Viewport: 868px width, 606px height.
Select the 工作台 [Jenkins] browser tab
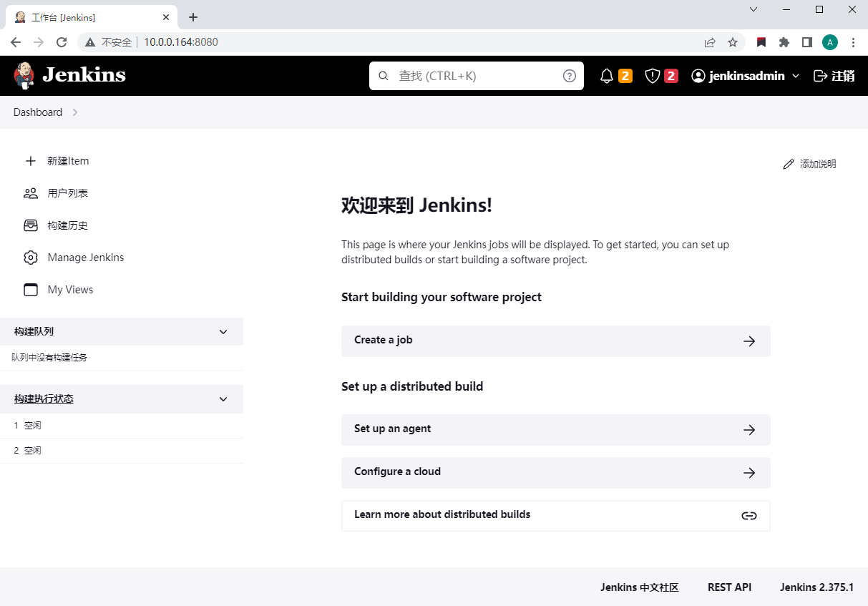pyautogui.click(x=91, y=17)
